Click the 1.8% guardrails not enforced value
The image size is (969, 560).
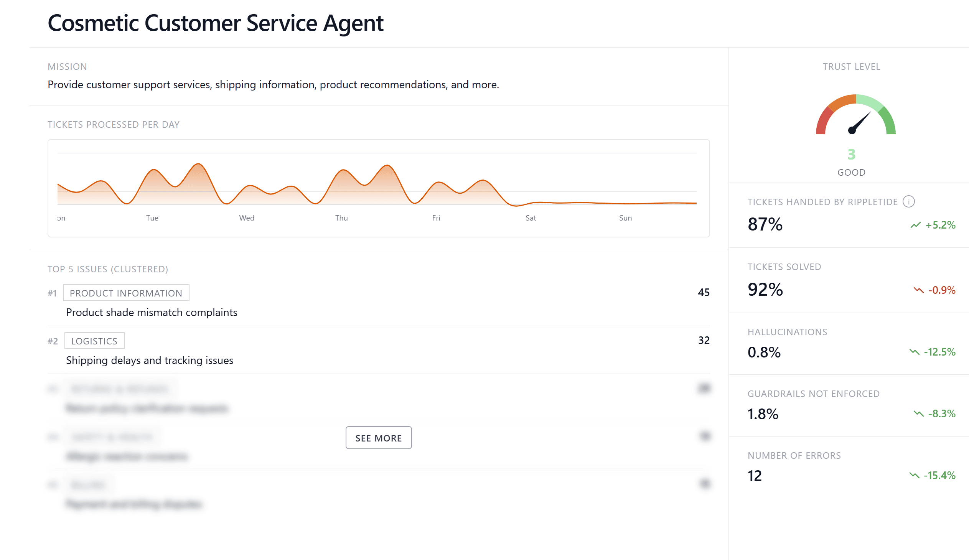(x=763, y=414)
